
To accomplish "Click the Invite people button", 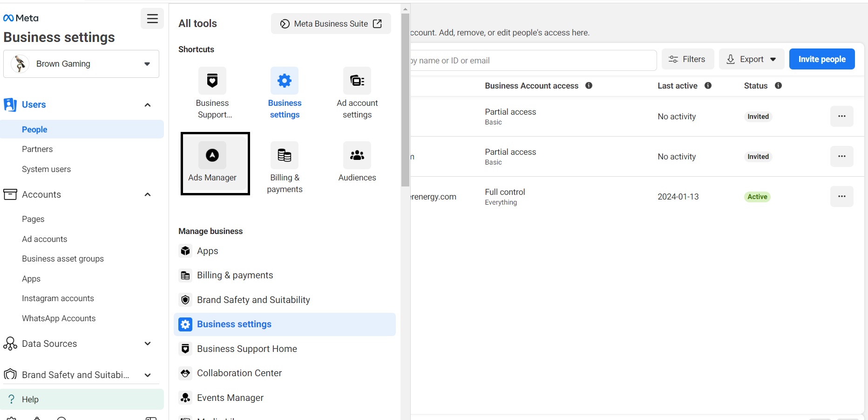I will tap(822, 59).
